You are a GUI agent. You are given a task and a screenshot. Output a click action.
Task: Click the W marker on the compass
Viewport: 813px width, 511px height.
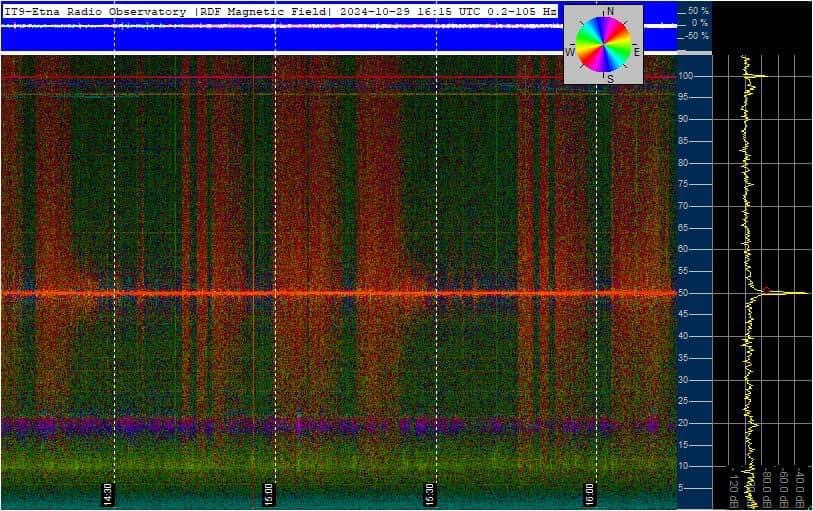tap(570, 51)
